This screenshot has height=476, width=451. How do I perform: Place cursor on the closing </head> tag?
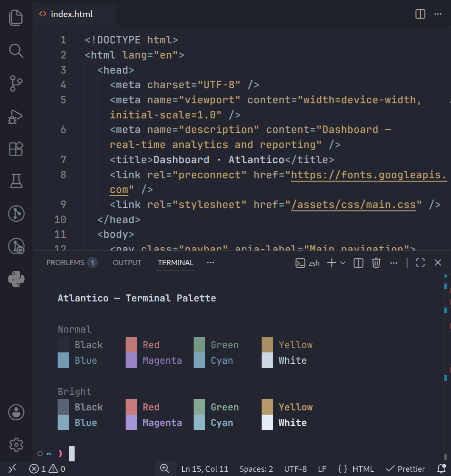coord(119,220)
